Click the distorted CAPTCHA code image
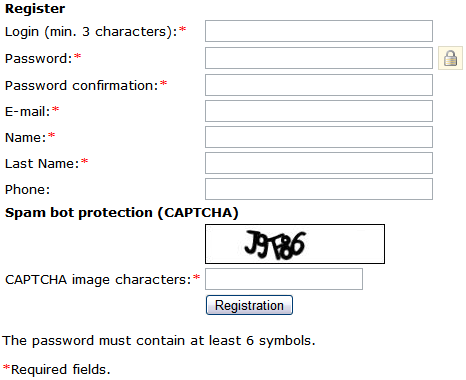Viewport: 466px width, 380px height. (x=295, y=244)
